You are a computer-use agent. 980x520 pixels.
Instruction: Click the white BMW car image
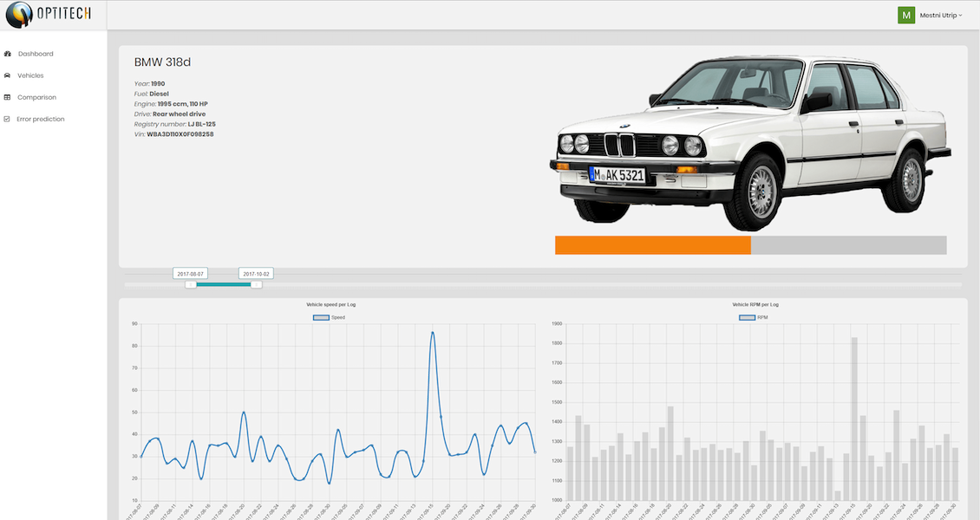coord(750,143)
